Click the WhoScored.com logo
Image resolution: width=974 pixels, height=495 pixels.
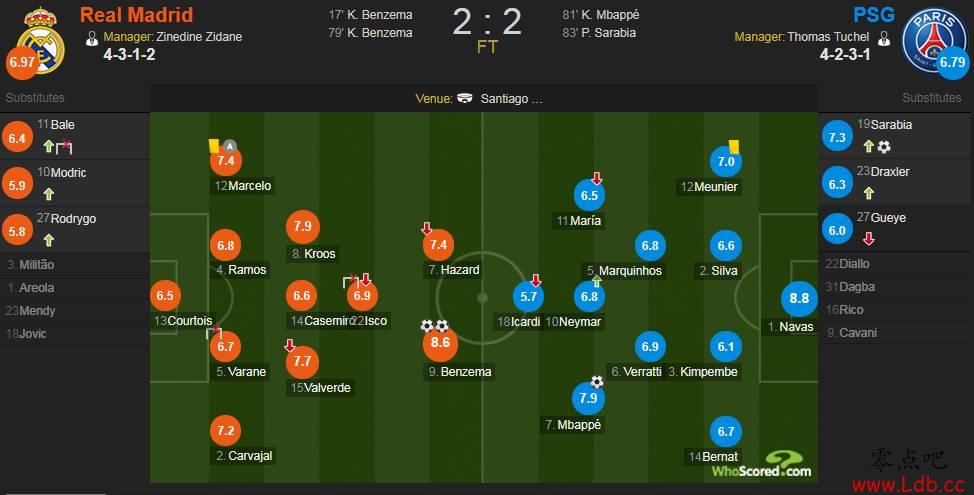762,465
